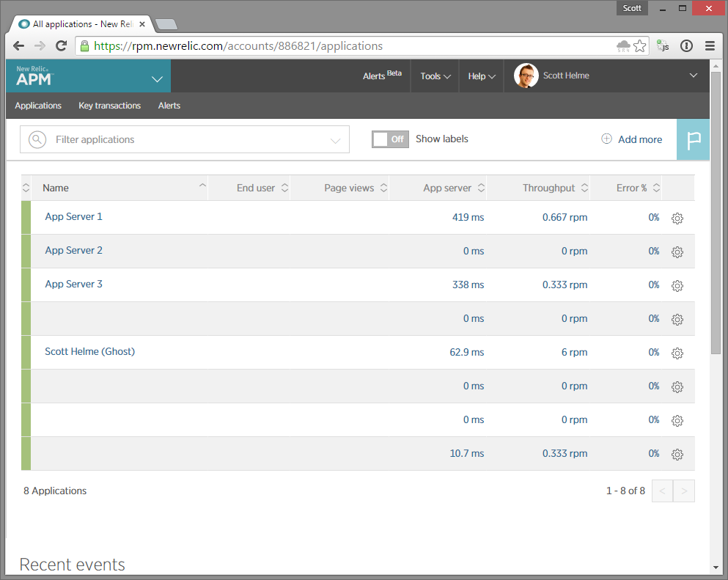Open settings gear for App Server 1
Image resolution: width=728 pixels, height=580 pixels.
[677, 219]
